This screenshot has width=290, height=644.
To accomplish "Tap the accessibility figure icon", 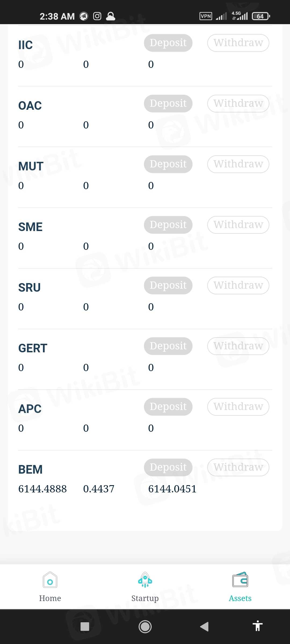I will pos(257,626).
